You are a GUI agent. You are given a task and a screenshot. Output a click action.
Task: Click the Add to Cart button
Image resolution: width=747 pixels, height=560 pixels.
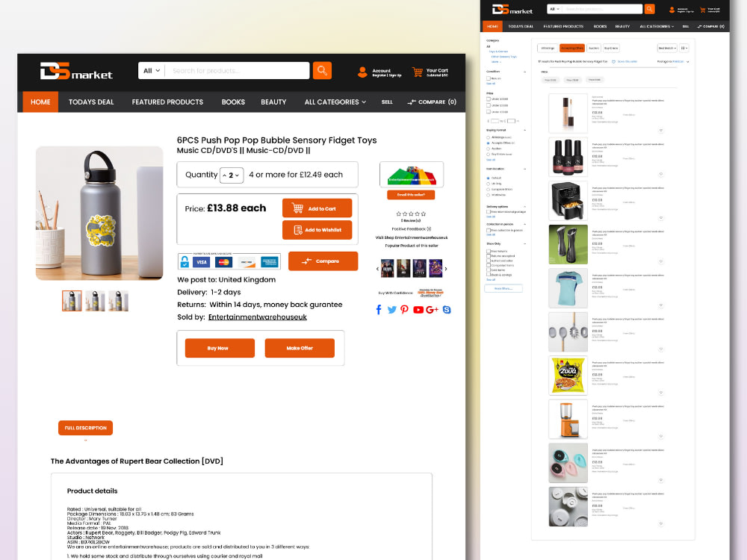coord(317,208)
